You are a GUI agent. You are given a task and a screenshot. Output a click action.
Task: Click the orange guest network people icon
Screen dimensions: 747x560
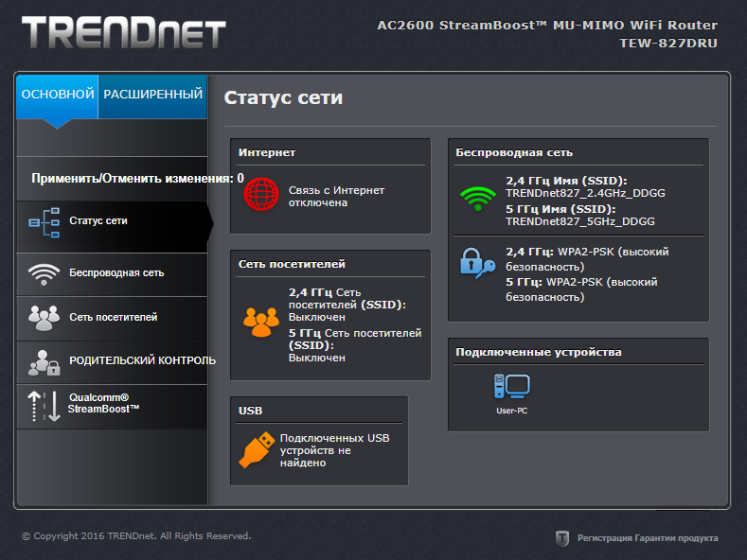(261, 322)
